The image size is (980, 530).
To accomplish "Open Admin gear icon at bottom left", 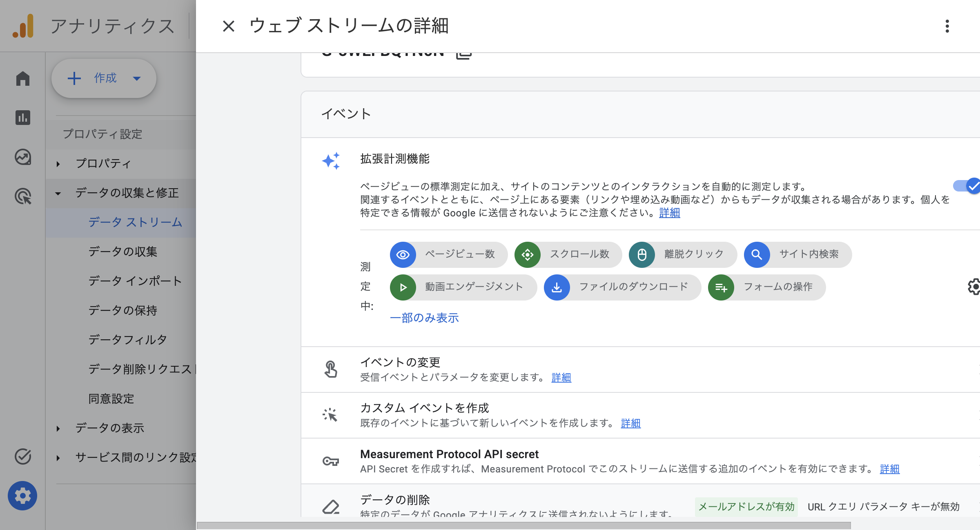I will (x=22, y=496).
